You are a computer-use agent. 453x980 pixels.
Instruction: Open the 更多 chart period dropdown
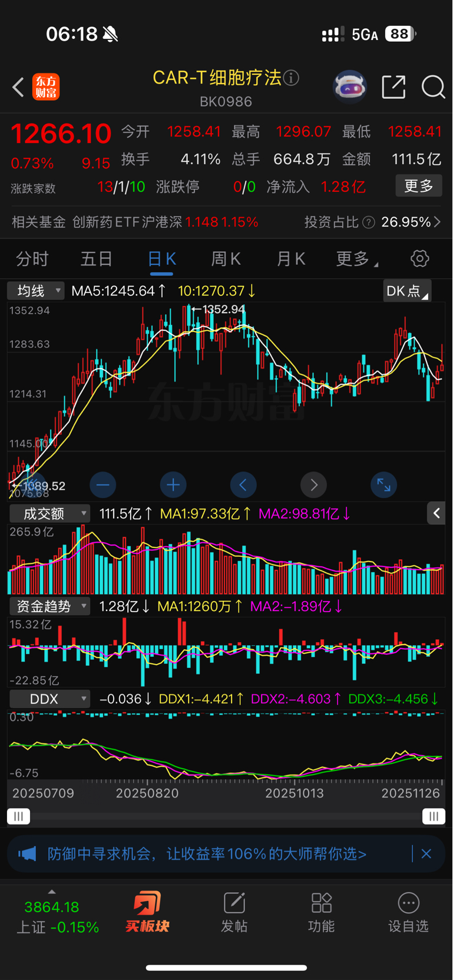pyautogui.click(x=357, y=259)
